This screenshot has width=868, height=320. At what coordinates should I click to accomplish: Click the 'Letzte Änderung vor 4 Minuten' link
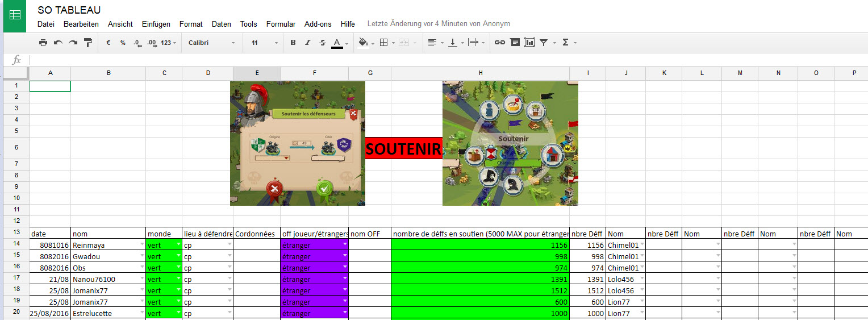[439, 24]
